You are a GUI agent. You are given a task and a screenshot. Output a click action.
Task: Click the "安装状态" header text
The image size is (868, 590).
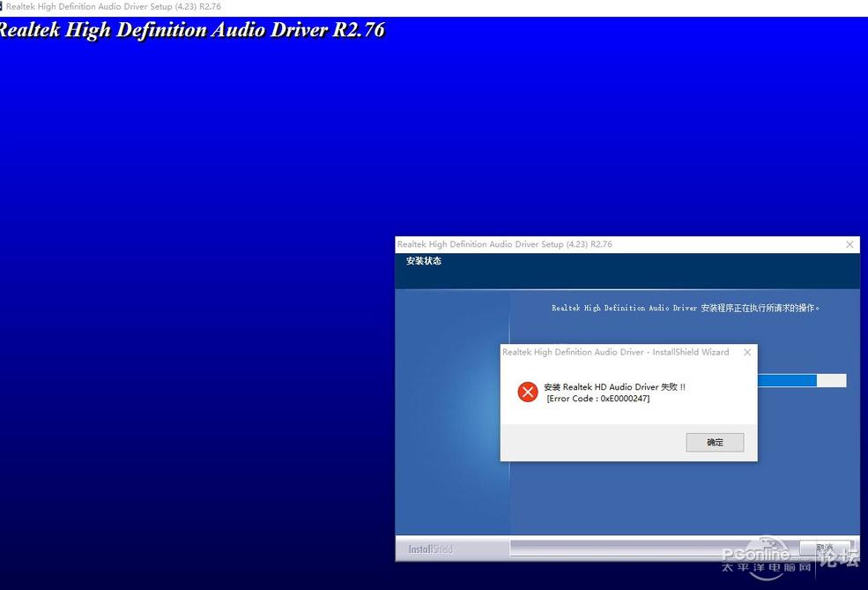(x=424, y=261)
